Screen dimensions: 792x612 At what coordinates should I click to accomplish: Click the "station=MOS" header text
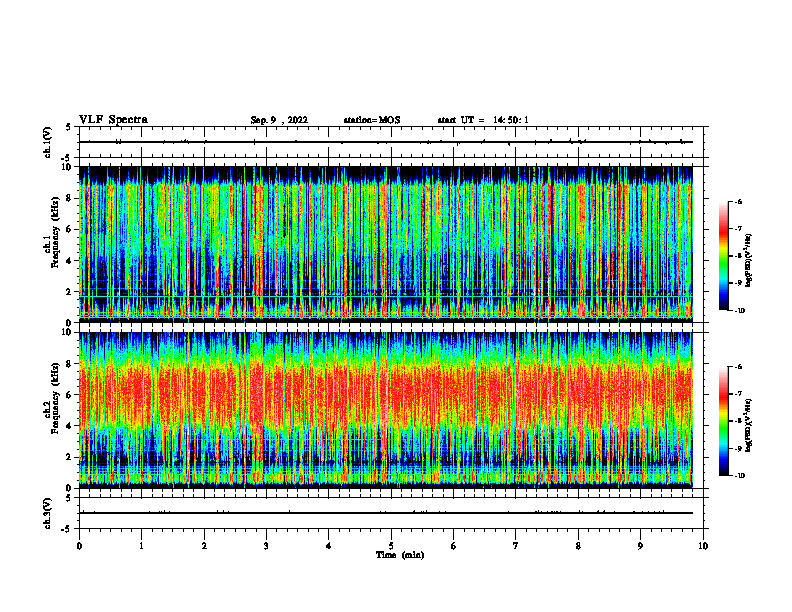[372, 120]
